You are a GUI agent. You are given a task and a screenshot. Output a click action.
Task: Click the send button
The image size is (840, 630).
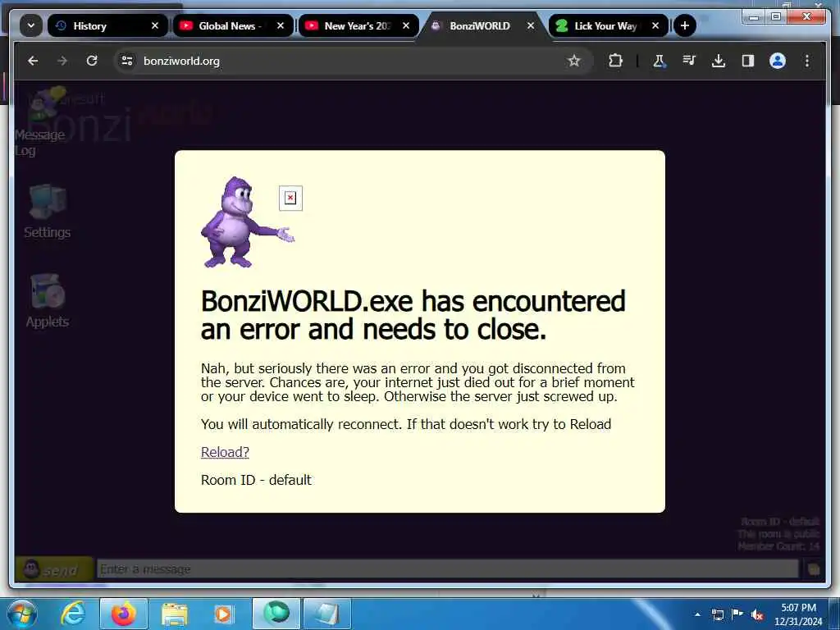[x=53, y=569]
